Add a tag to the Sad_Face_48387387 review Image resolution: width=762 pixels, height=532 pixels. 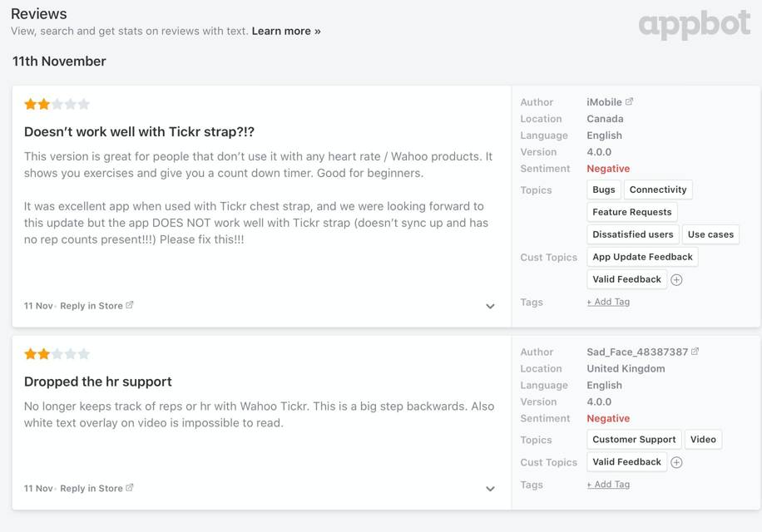click(x=608, y=485)
